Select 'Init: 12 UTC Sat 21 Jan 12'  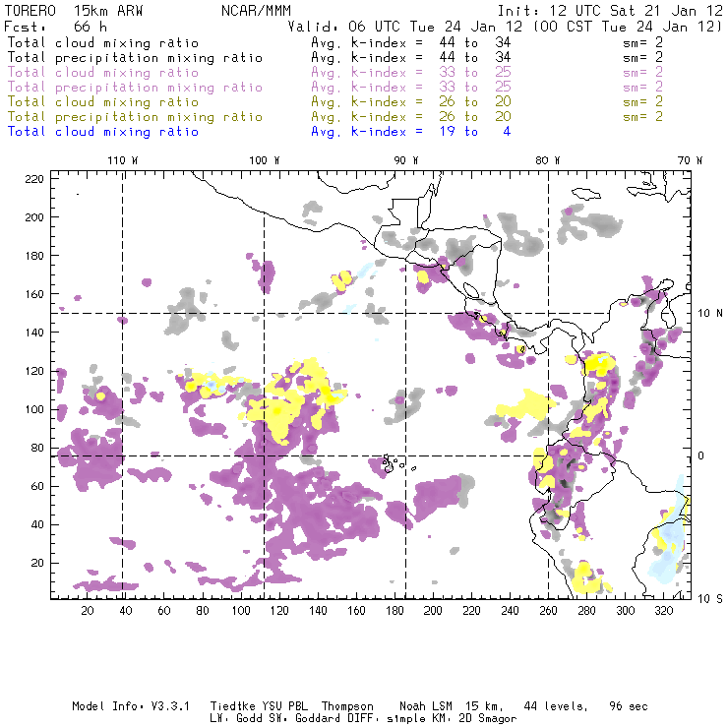(x=610, y=11)
